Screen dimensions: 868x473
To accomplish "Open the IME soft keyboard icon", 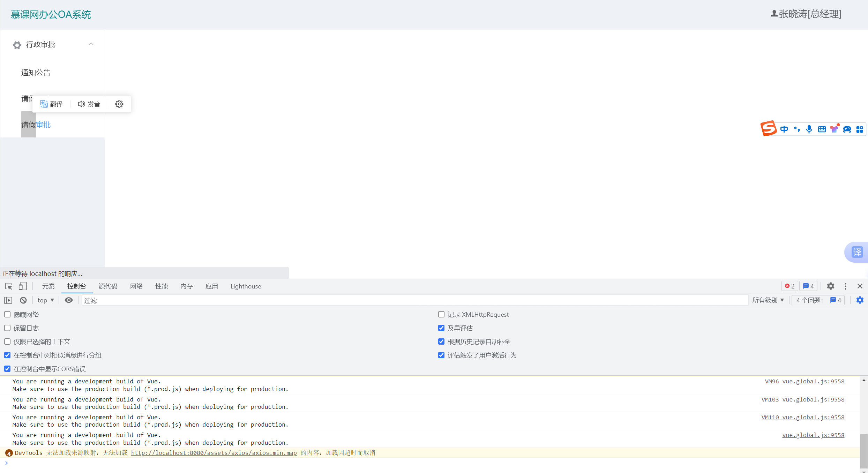I will click(x=822, y=129).
